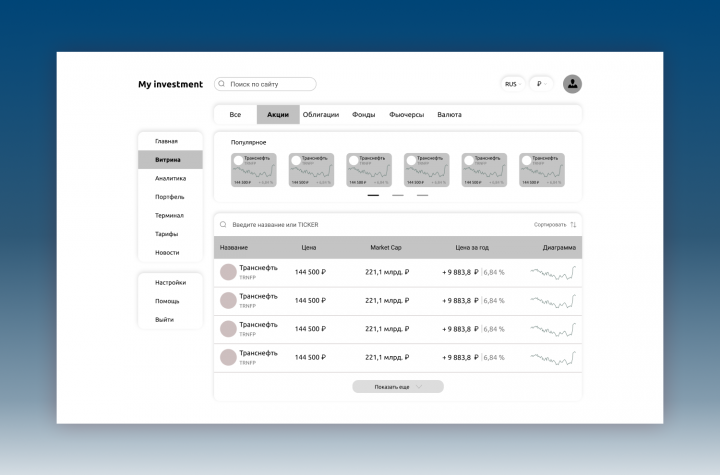Open the first Транснефть popular card
The width and height of the screenshot is (720, 475).
pyautogui.click(x=253, y=170)
